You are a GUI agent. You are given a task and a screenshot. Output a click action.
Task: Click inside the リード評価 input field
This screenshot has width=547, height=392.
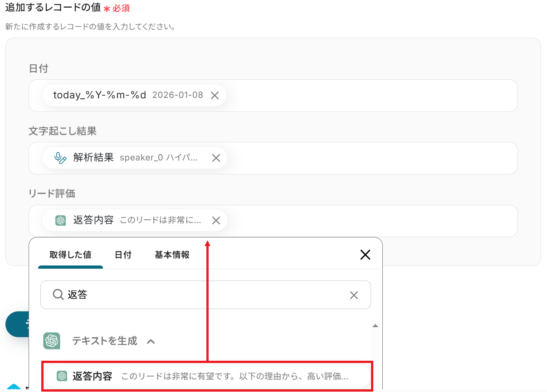click(273, 221)
